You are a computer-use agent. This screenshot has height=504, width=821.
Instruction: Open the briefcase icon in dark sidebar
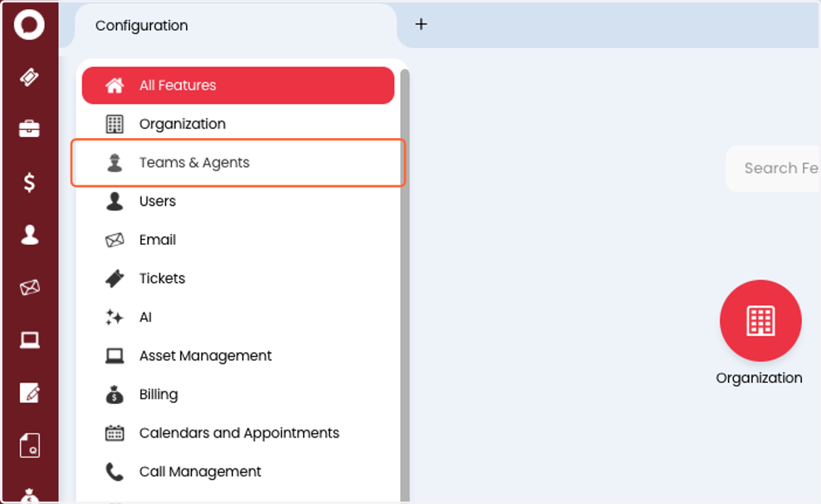click(x=29, y=129)
